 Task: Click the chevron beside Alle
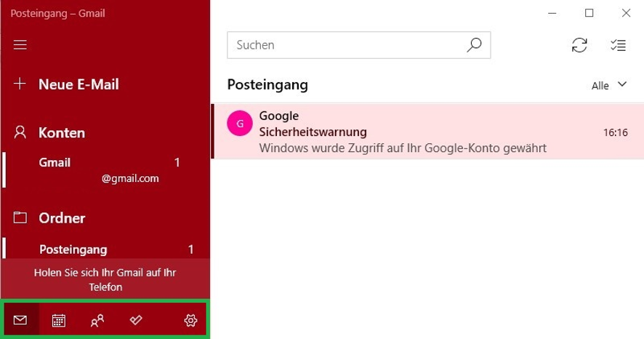pos(622,84)
